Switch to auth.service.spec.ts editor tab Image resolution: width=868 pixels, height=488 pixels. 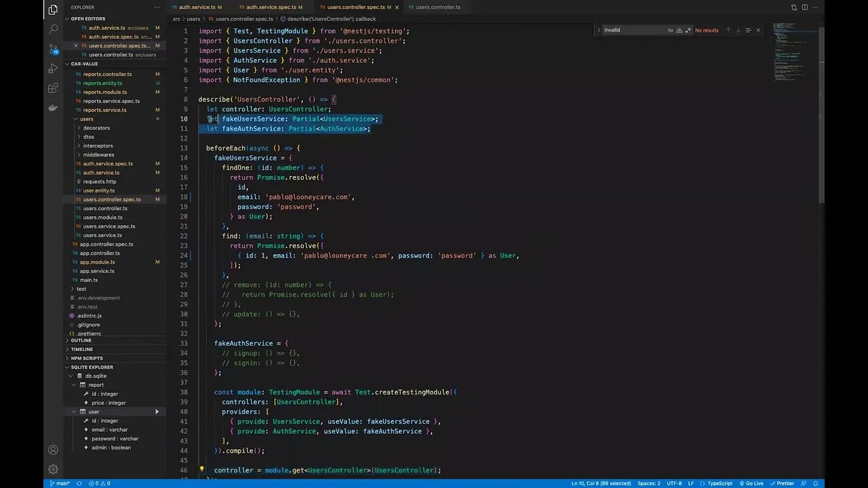[x=270, y=7]
